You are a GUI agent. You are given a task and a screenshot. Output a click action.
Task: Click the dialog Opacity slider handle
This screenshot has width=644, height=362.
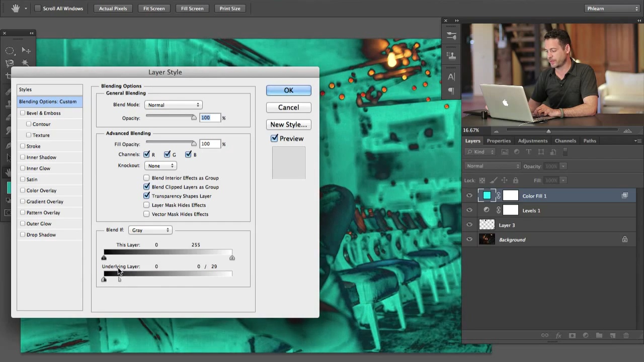pos(194,118)
